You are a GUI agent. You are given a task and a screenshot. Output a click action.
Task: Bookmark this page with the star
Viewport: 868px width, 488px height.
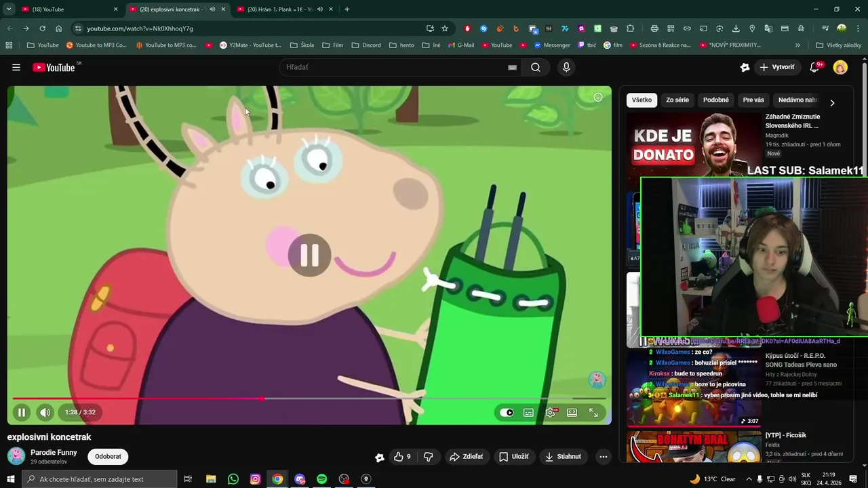[x=445, y=28]
